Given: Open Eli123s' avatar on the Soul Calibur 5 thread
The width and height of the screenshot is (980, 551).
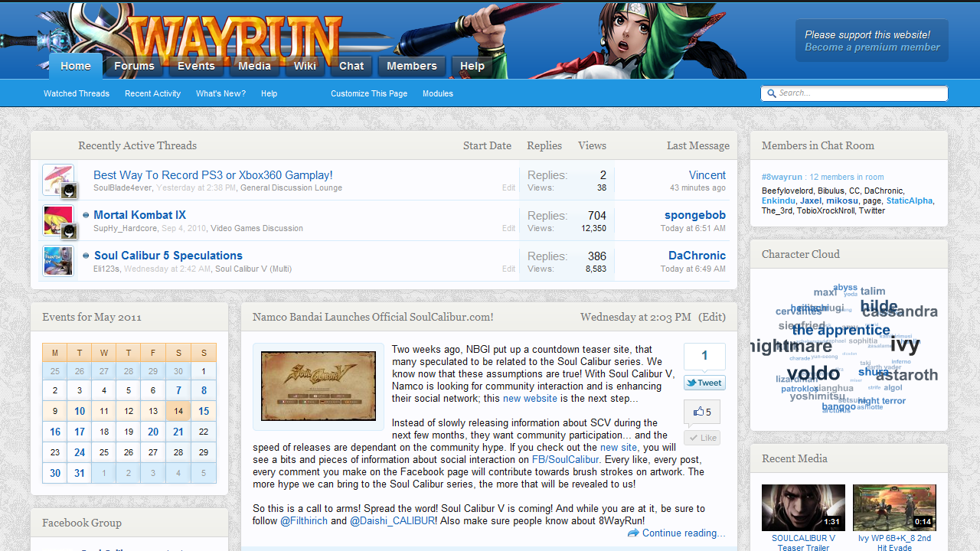Looking at the screenshot, I should click(58, 261).
